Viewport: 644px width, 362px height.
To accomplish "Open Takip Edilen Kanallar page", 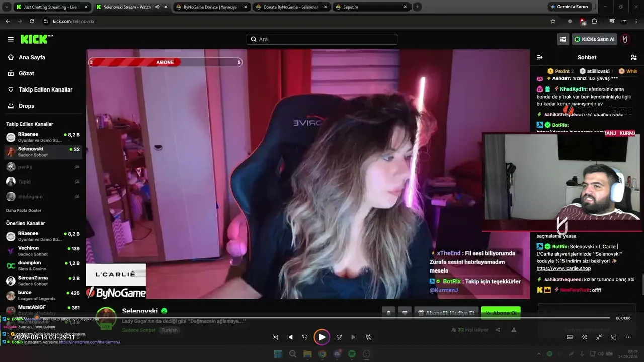I will (45, 89).
